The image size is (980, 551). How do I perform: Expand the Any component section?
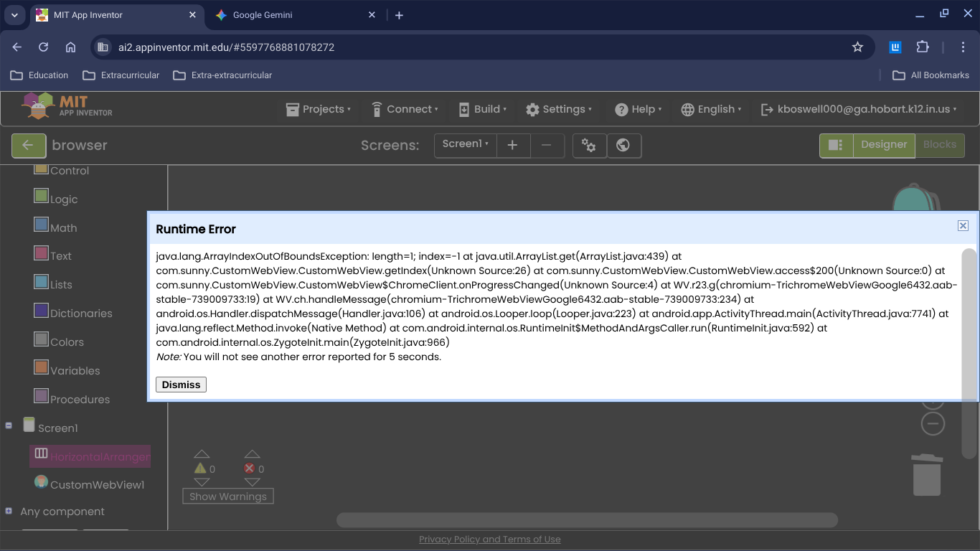coord(9,512)
